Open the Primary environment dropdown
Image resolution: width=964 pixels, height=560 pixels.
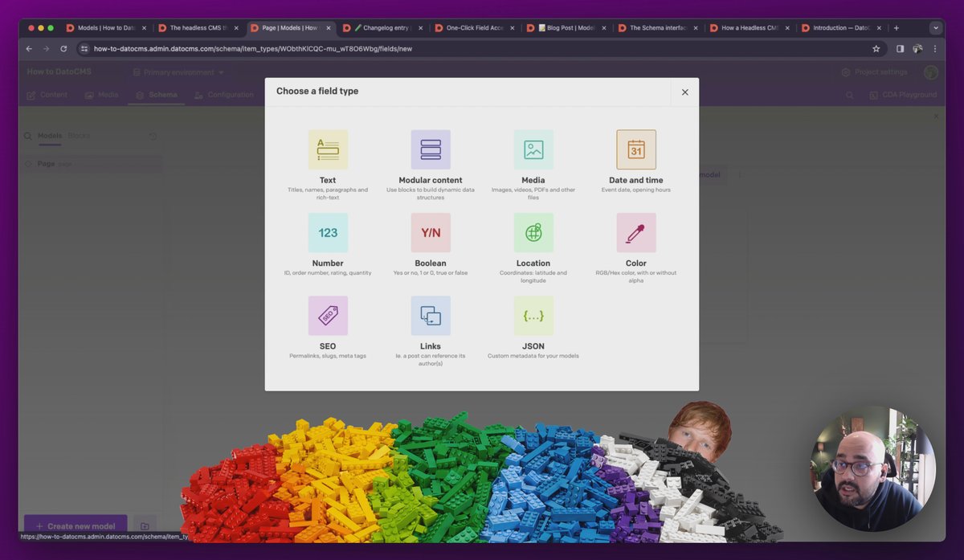tap(178, 72)
